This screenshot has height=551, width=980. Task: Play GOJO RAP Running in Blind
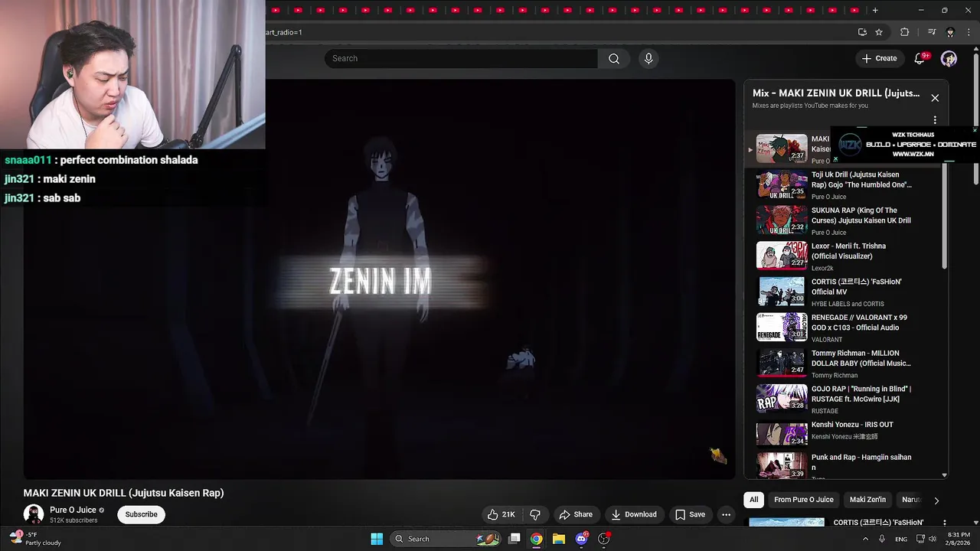tap(842, 399)
